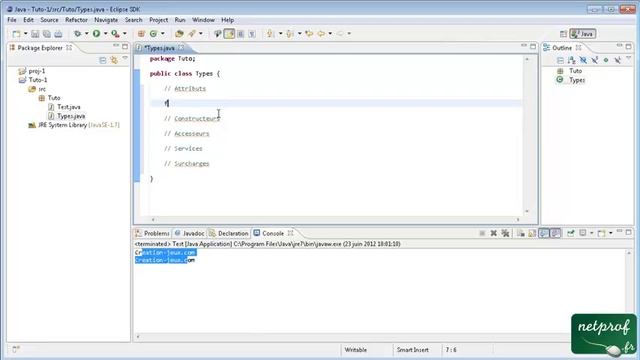Open the New file dropdown arrow
Image resolution: width=640 pixels, height=360 pixels.
click(x=25, y=34)
